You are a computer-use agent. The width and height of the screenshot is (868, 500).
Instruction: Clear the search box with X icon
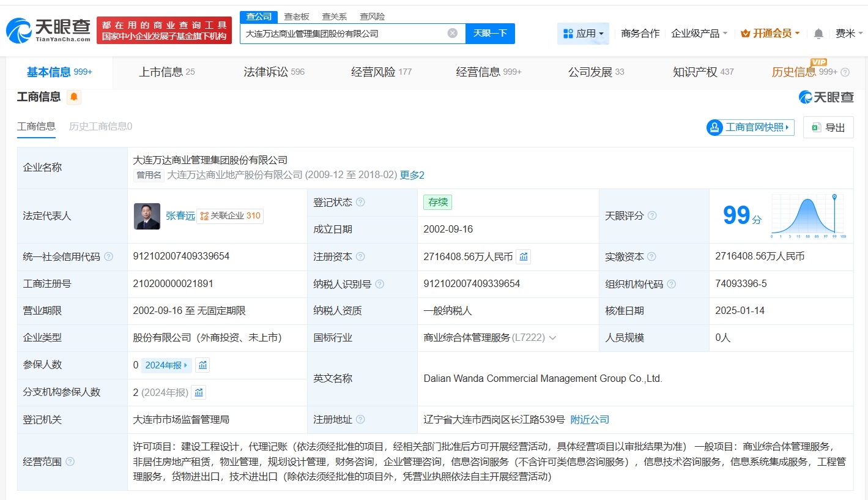click(453, 33)
